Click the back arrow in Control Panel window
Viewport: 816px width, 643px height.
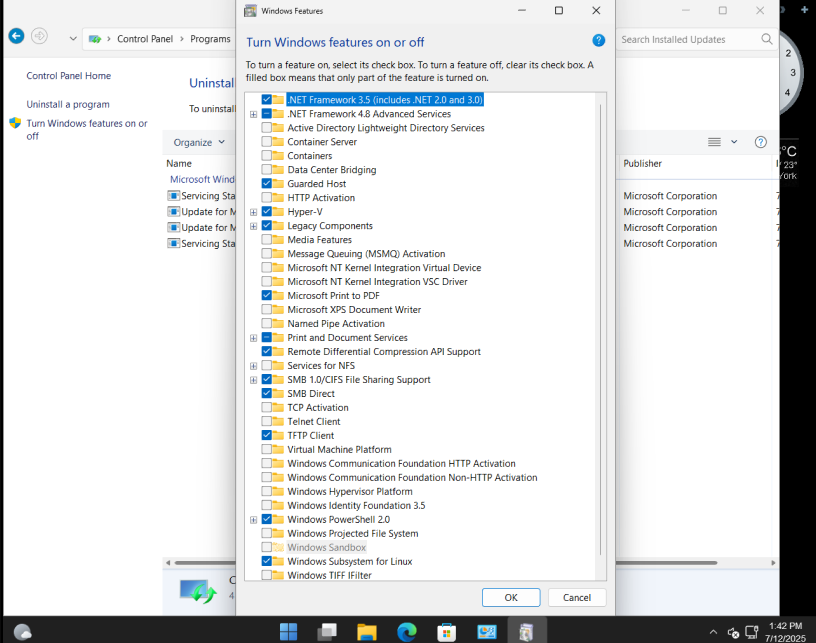[x=16, y=36]
